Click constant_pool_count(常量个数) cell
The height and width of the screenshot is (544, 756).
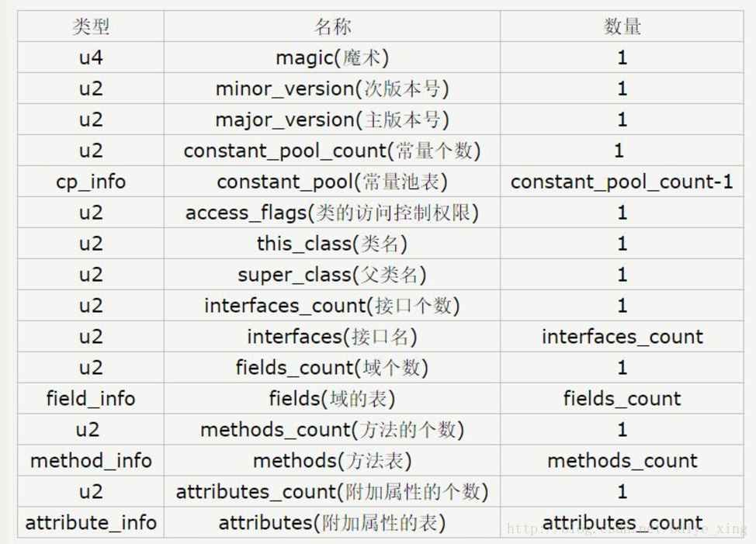point(331,151)
